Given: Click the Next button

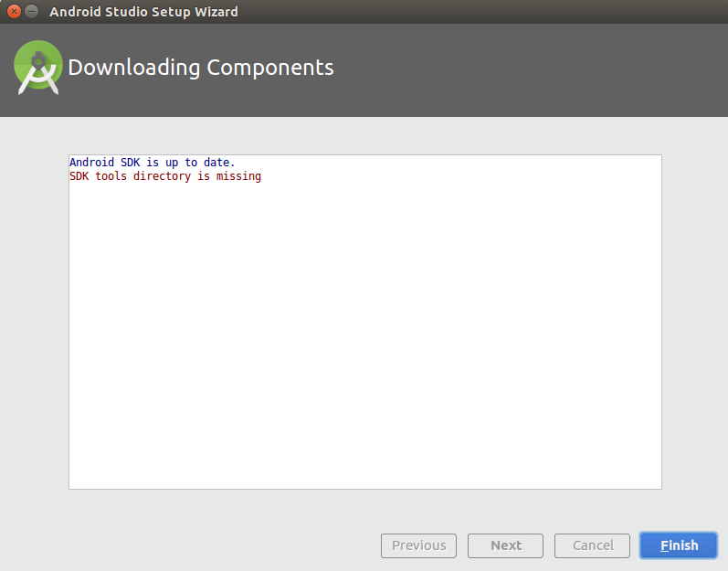Looking at the screenshot, I should [x=505, y=545].
